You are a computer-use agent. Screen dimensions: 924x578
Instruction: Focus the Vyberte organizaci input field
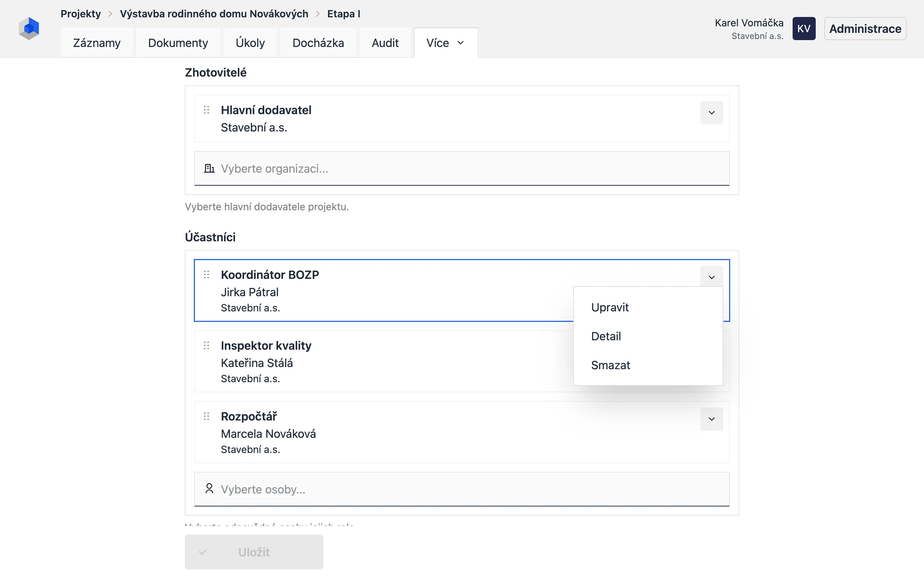tap(462, 169)
